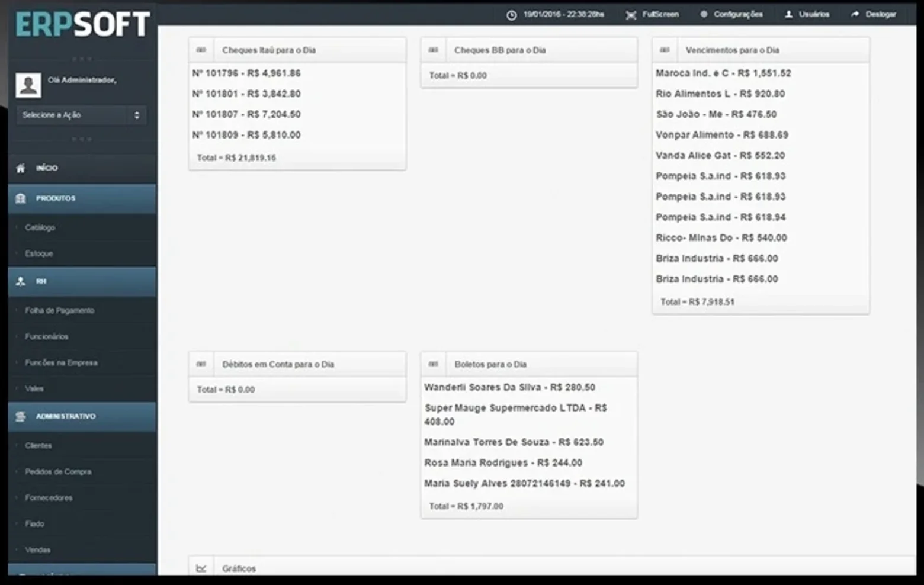Click the Gráficos chart icon
This screenshot has height=585, width=924.
click(x=201, y=568)
